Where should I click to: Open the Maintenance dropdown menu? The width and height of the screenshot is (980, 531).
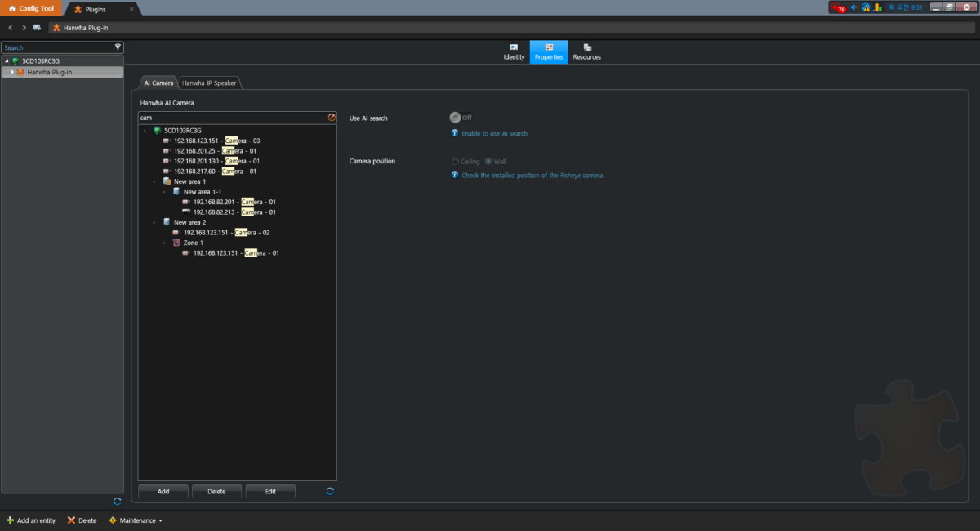136,520
